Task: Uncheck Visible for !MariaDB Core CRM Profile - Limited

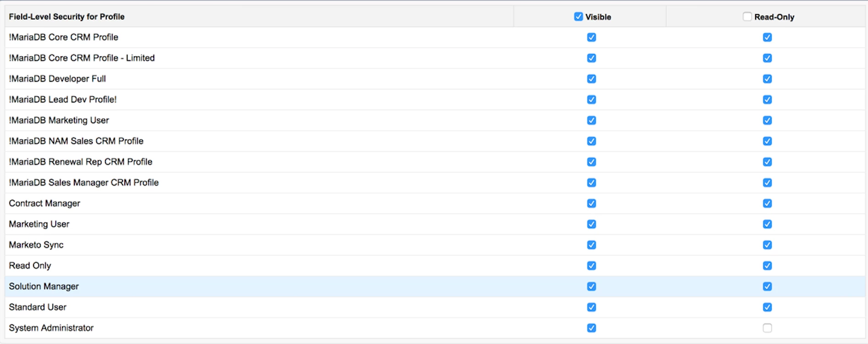Action: [x=592, y=58]
